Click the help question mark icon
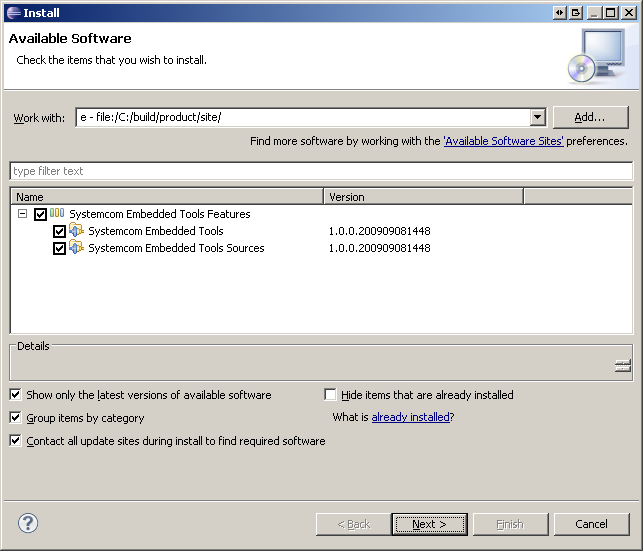The image size is (643, 551). (28, 523)
